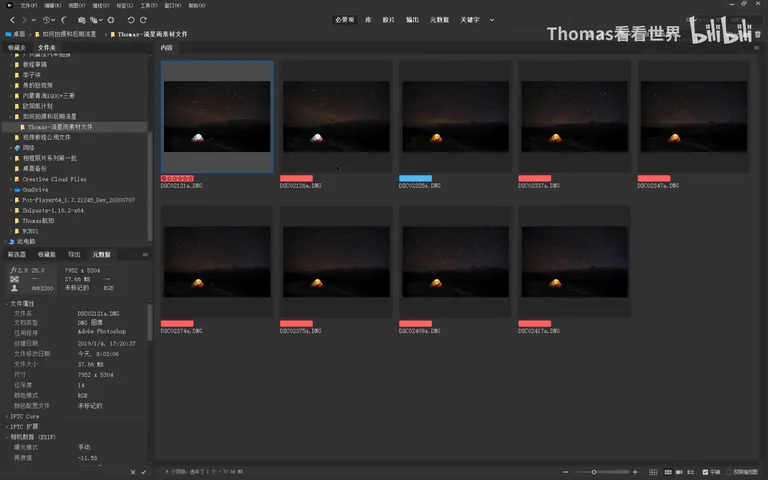Switch to list view icon
The height and width of the screenshot is (480, 768).
691,472
